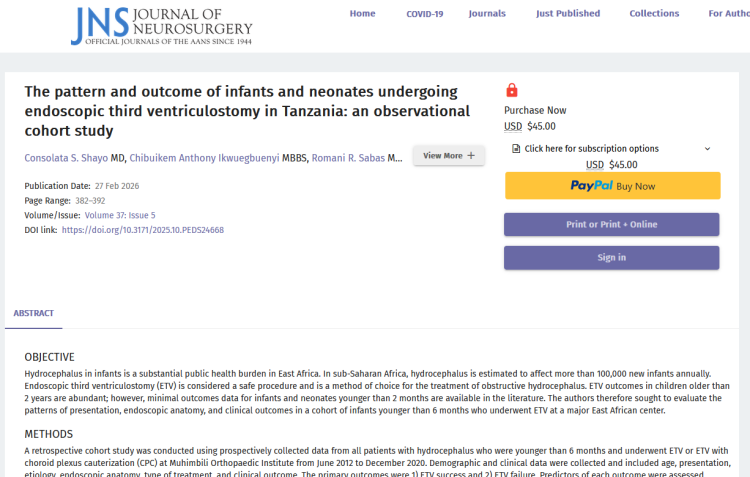The width and height of the screenshot is (750, 477).
Task: Open author Chibuikem Anthony Ikwuegbuenyi link
Action: [204, 158]
